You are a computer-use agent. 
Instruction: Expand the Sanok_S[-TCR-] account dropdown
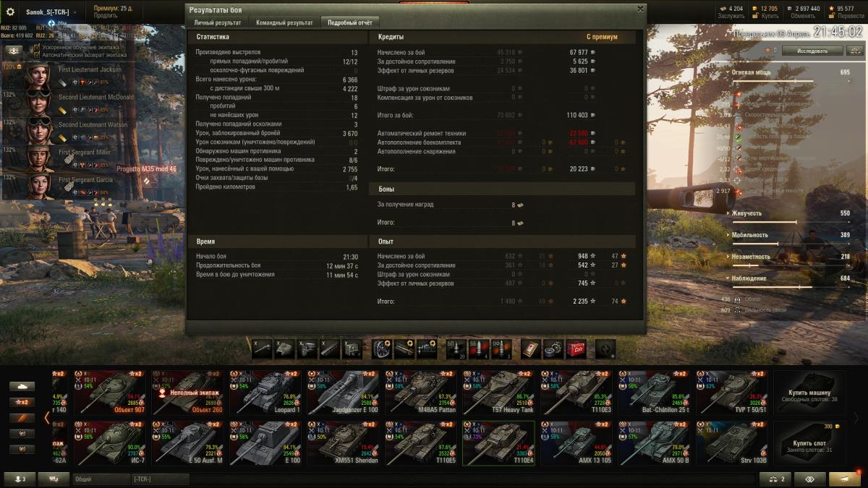tap(51, 12)
